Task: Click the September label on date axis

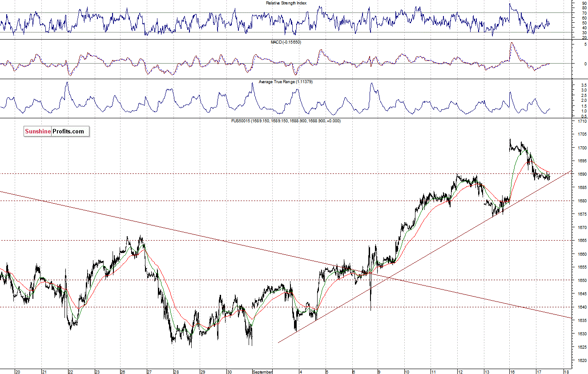Action: click(x=263, y=371)
